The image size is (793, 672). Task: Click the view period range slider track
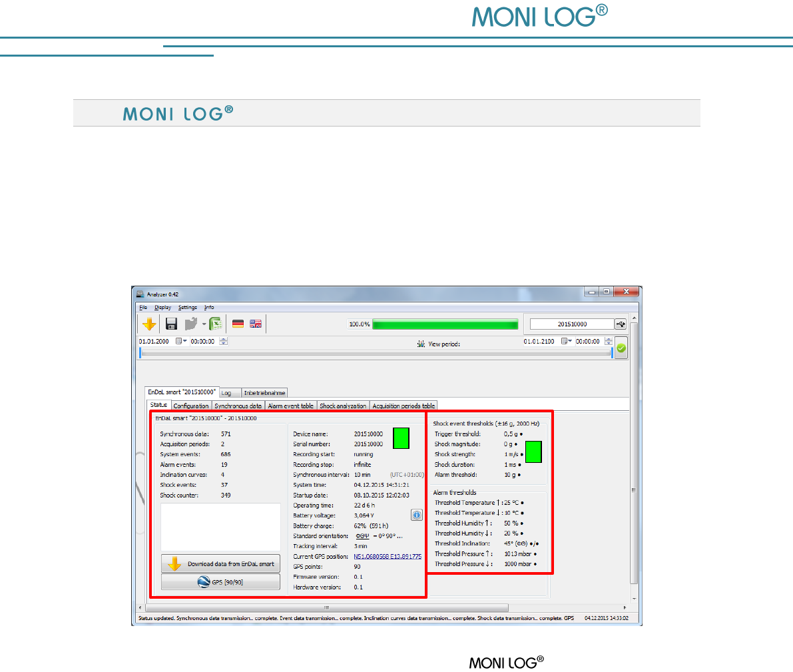(x=376, y=354)
